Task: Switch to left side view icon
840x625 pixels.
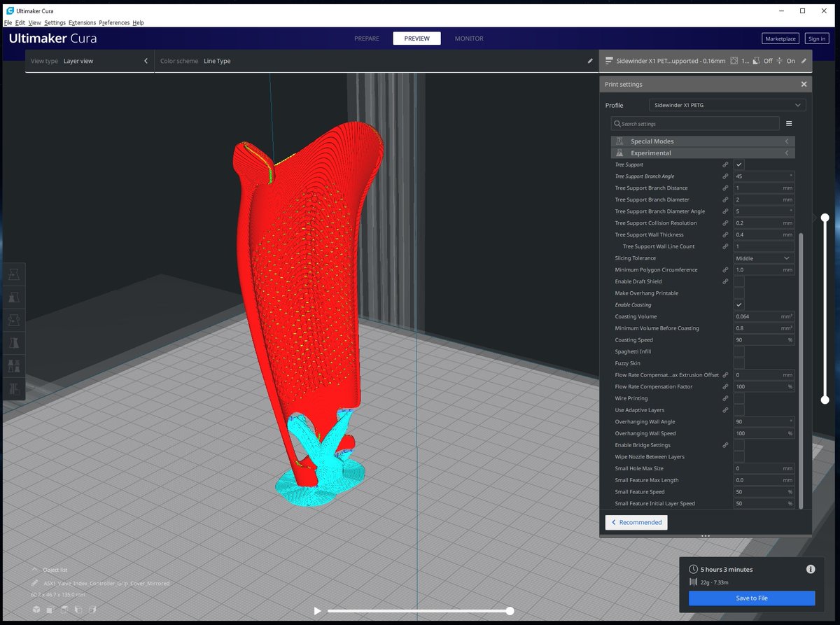Action: coord(79,610)
